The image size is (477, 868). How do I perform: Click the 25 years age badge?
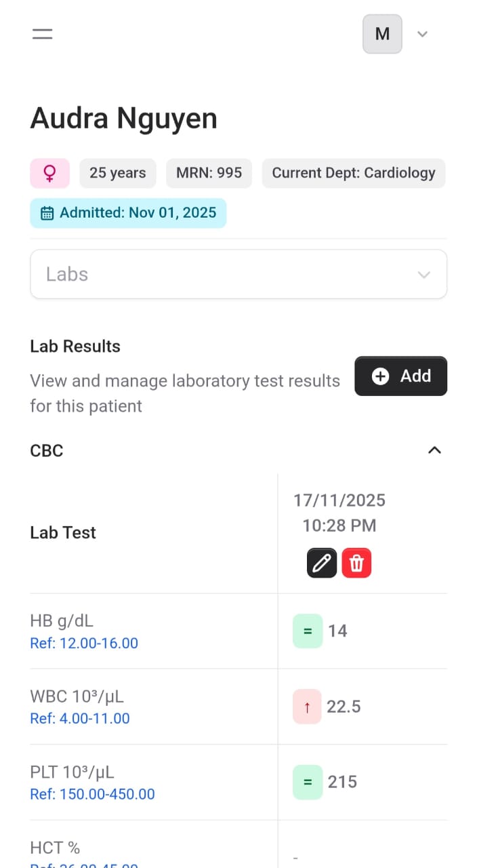tap(117, 173)
